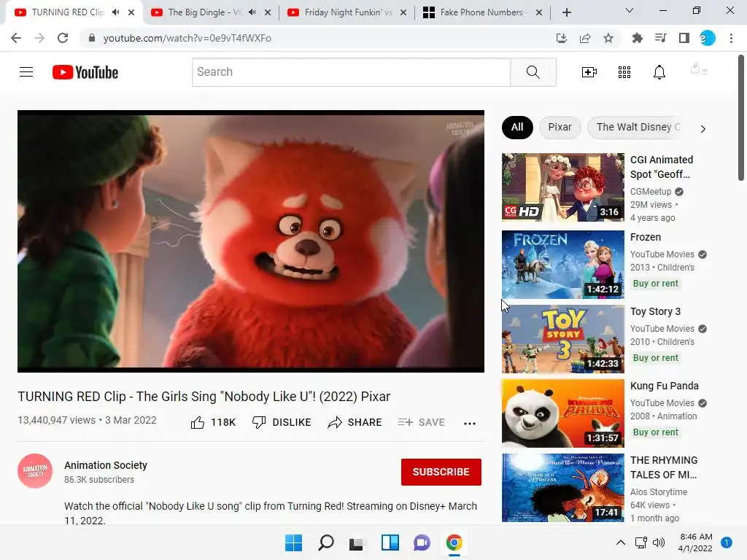
Task: Click the video player to pause playback
Action: tap(251, 241)
